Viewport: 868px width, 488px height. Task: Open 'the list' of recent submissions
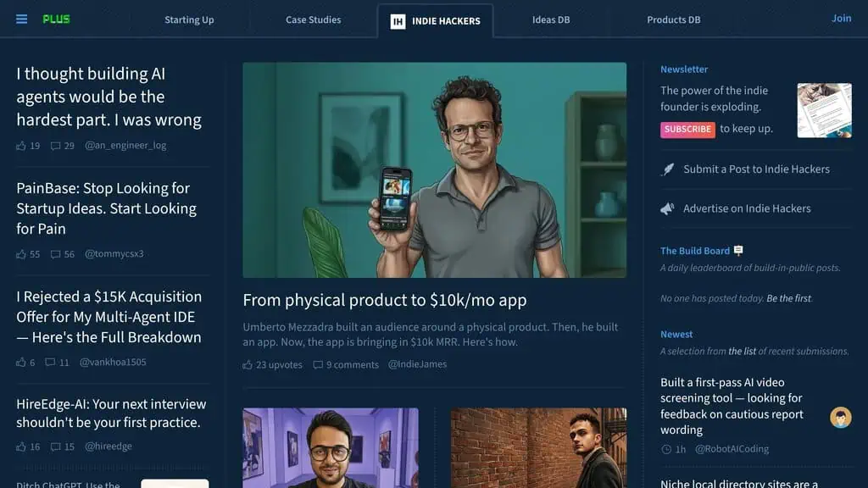coord(742,352)
